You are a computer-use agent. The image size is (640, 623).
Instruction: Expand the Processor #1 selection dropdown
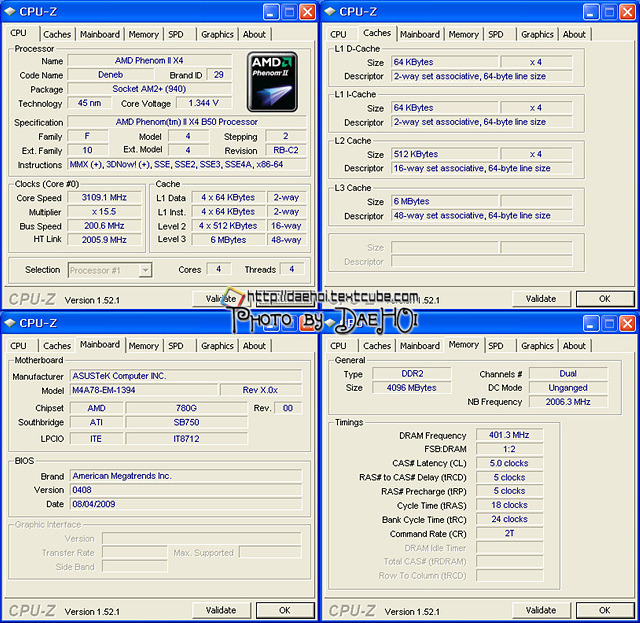point(145,270)
